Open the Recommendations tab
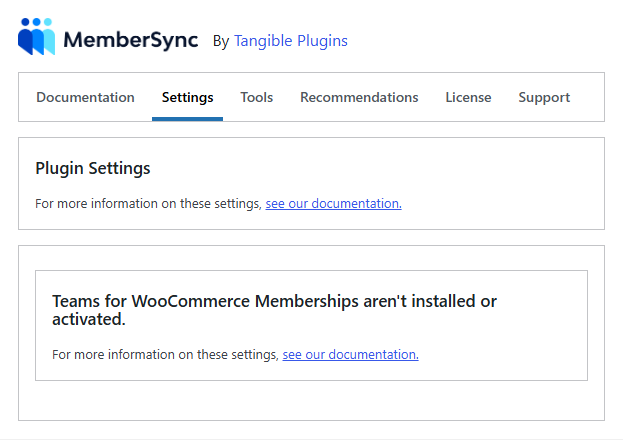 359,97
